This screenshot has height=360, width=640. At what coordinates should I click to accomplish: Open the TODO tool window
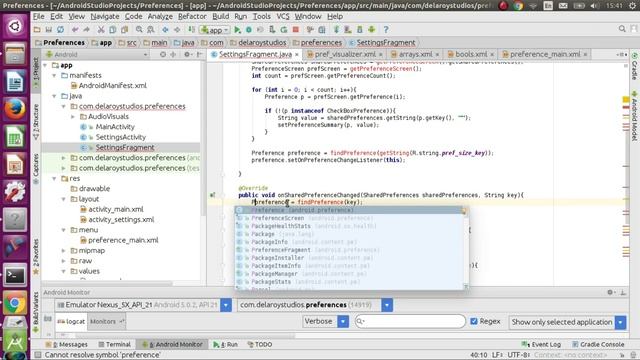click(x=260, y=344)
